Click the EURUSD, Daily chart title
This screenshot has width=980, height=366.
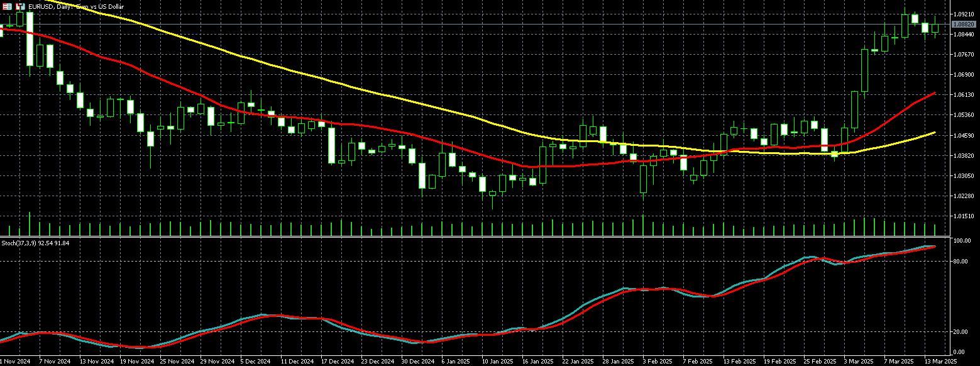tap(75, 6)
